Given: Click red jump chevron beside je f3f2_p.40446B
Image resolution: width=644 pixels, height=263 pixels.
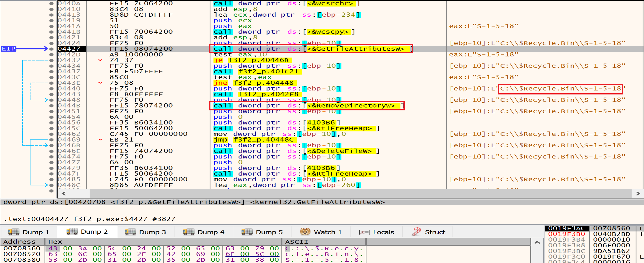Looking at the screenshot, I should coord(100,60).
